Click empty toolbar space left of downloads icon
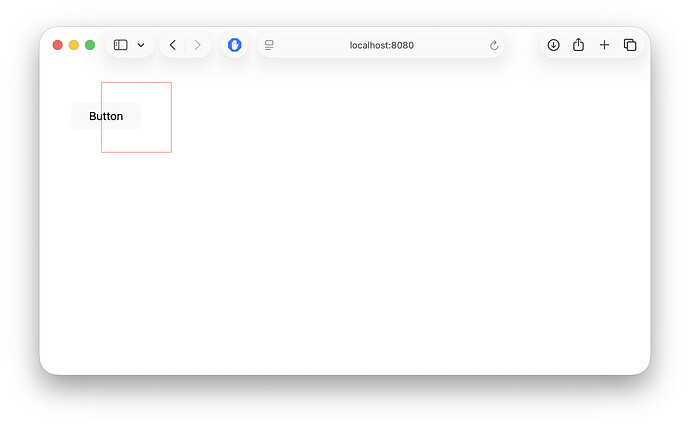 522,45
